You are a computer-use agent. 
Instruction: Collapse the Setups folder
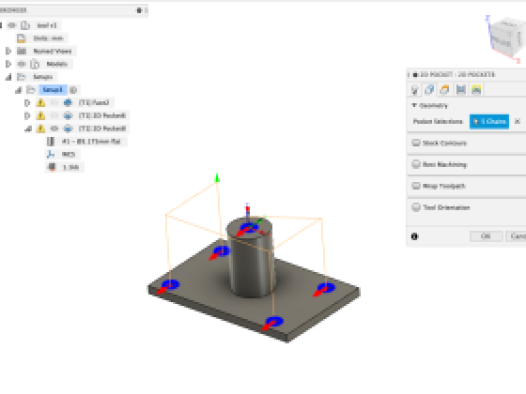pyautogui.click(x=8, y=77)
